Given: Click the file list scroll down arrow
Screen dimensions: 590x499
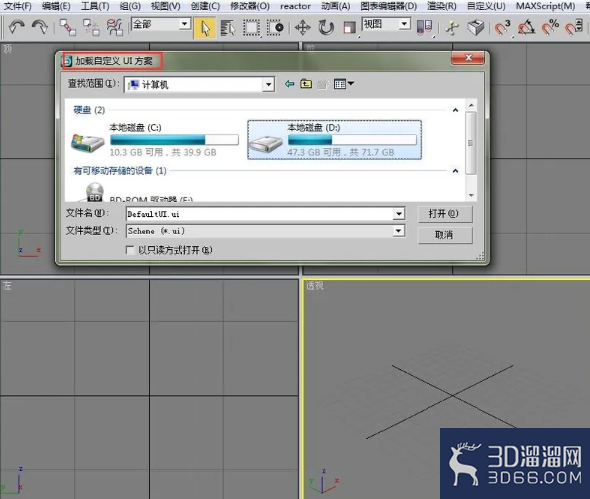Looking at the screenshot, I should pos(471,195).
